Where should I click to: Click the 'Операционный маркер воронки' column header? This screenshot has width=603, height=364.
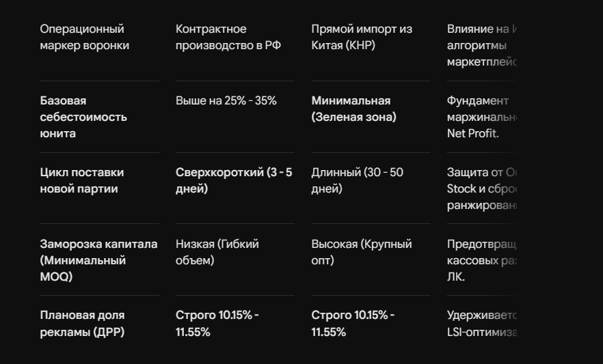tap(85, 38)
